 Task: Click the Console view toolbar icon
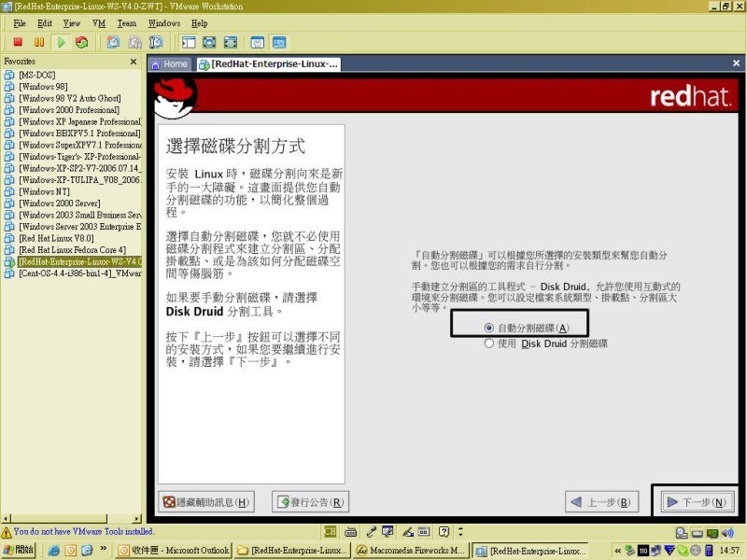[x=279, y=42]
